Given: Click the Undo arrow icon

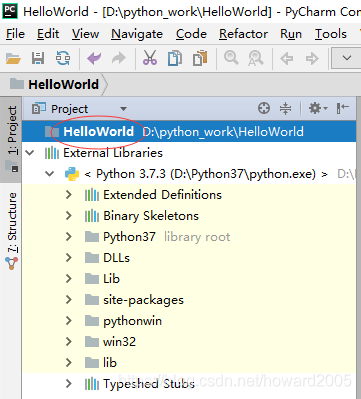Looking at the screenshot, I should tap(94, 59).
